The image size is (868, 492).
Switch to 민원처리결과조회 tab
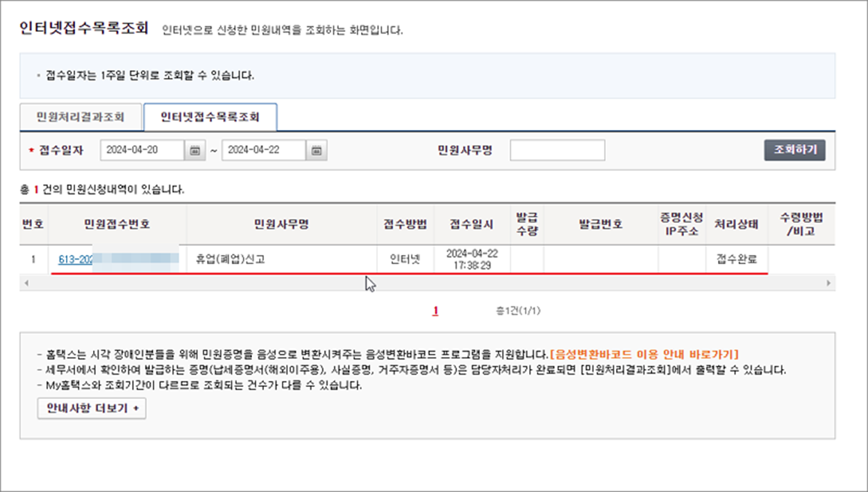pos(81,117)
